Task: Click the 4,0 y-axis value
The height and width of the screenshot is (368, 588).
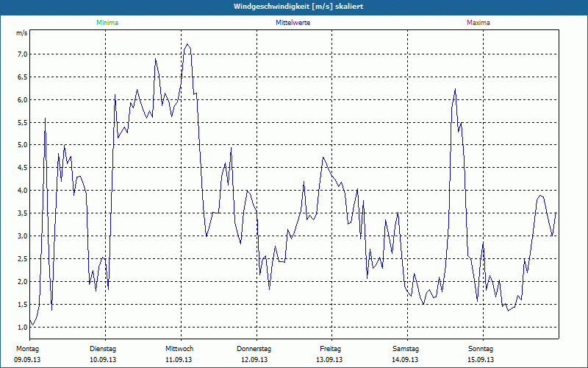Action: (23, 191)
